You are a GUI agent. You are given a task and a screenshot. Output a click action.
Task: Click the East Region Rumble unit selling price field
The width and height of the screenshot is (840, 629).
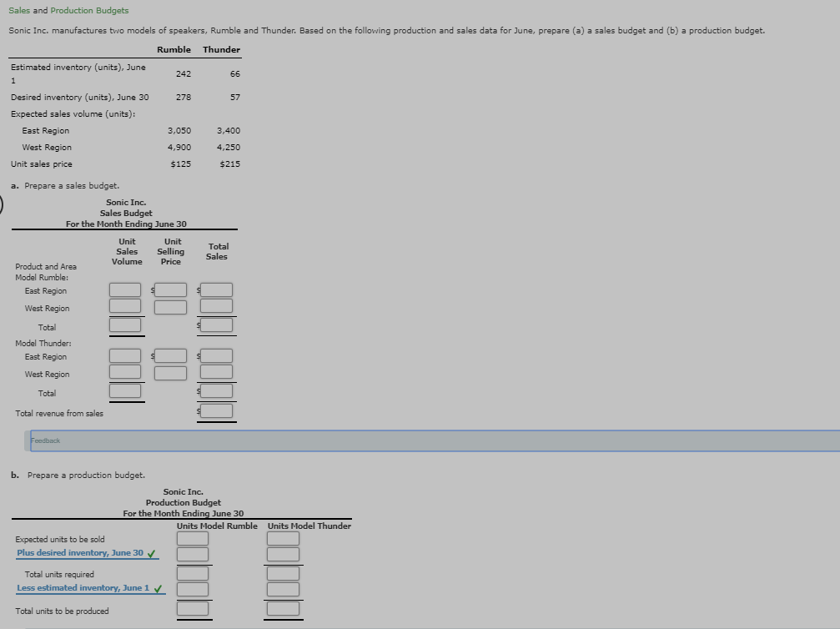coord(170,289)
